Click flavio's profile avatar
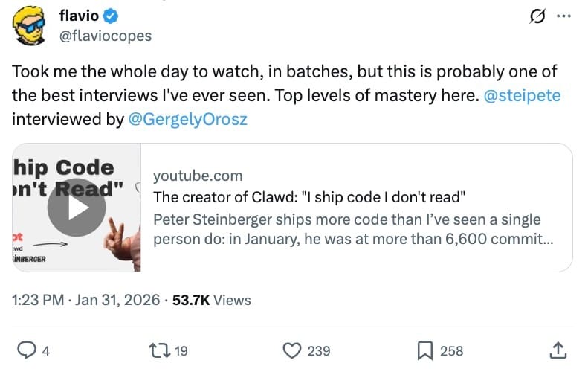This screenshot has height=369, width=588. pyautogui.click(x=30, y=26)
